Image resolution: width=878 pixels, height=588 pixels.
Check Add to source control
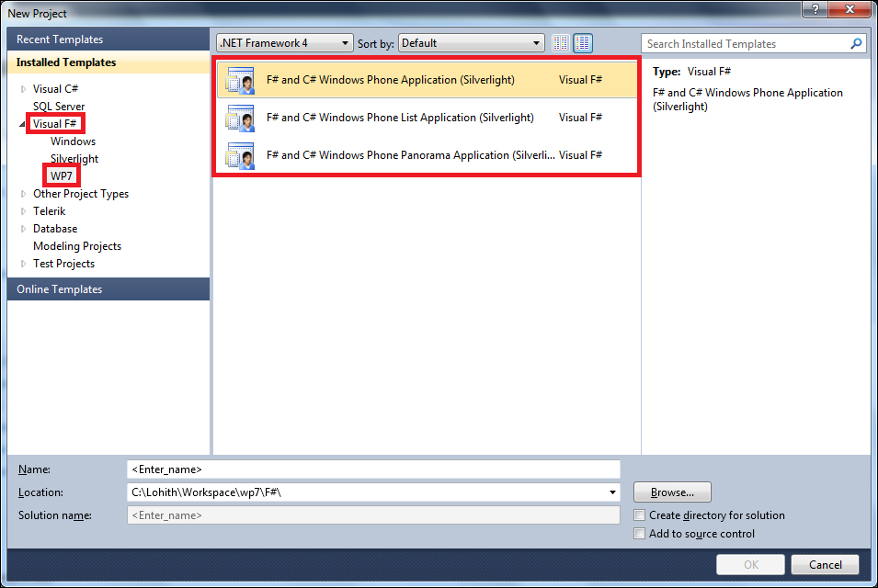640,533
